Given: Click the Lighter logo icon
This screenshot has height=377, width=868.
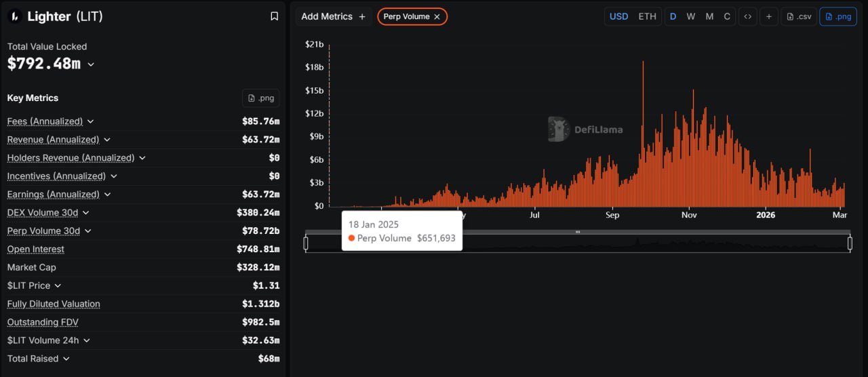Looking at the screenshot, I should point(14,17).
